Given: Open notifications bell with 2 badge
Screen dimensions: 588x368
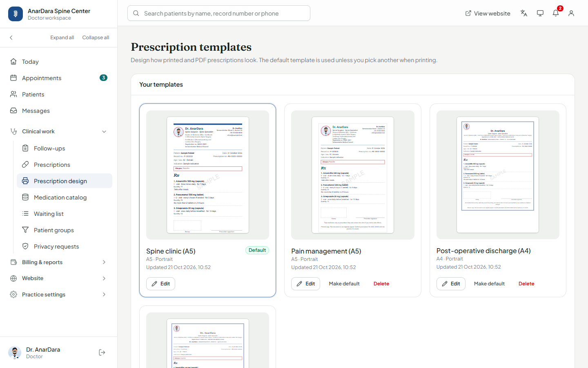Looking at the screenshot, I should 556,13.
